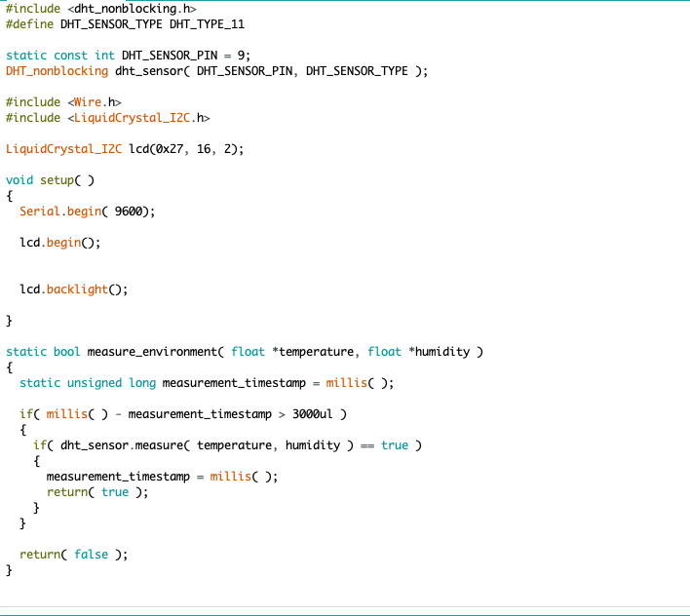Click the 'if( dht_sensor.measure(' line
Image resolution: width=690 pixels, height=616 pixels.
pyautogui.click(x=227, y=445)
